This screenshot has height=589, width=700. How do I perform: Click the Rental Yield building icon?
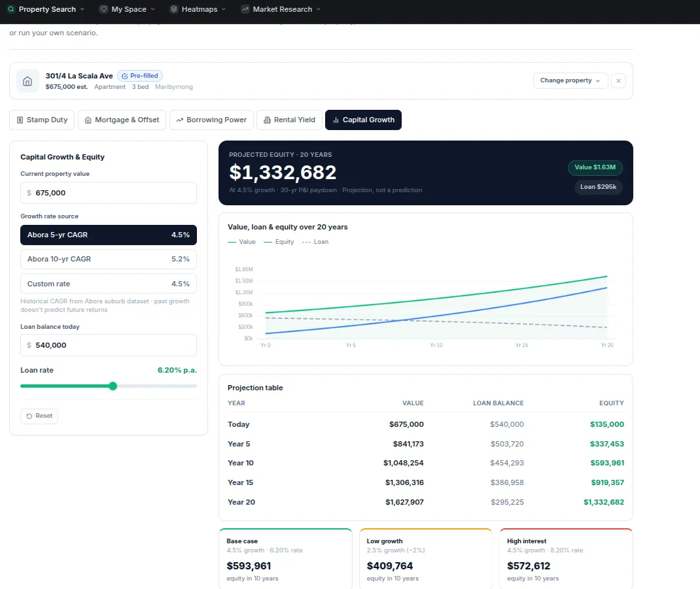click(x=267, y=120)
